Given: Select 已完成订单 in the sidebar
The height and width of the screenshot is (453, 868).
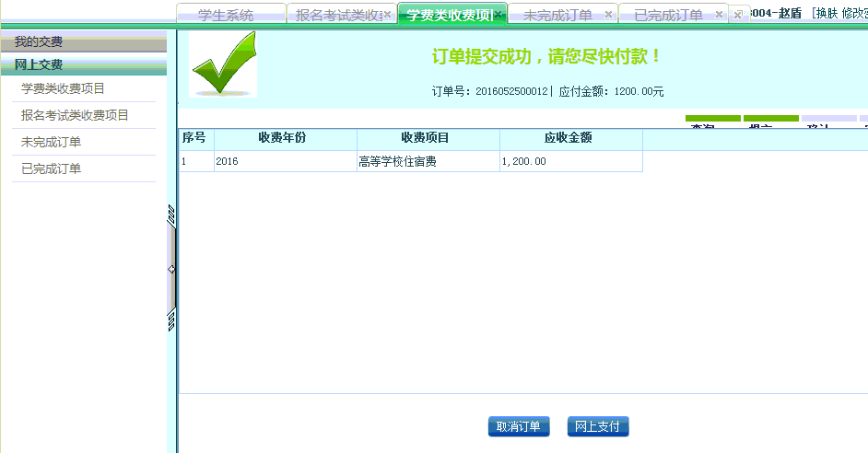Looking at the screenshot, I should point(52,168).
